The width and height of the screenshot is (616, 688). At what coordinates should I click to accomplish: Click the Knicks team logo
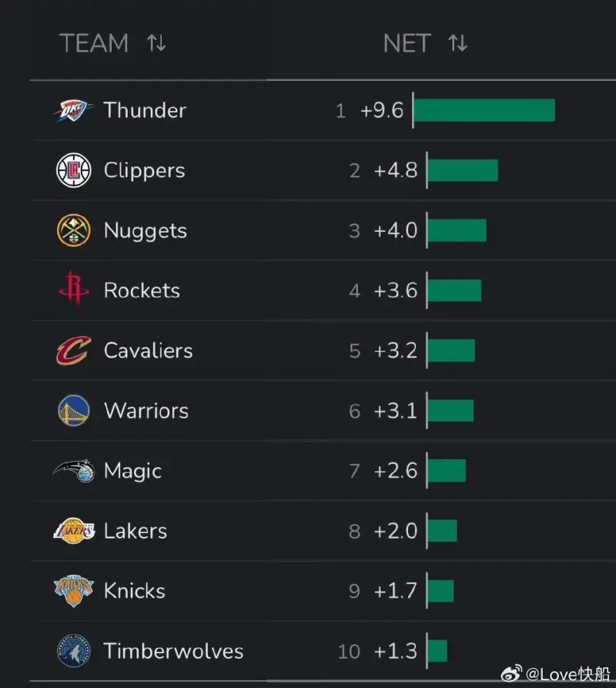pos(74,591)
